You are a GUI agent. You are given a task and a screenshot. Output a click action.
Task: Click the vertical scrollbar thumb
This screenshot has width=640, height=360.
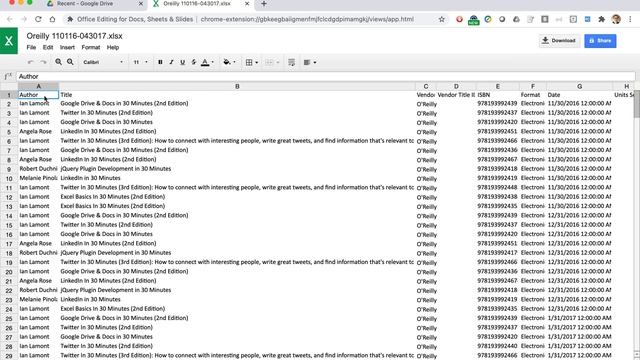coord(637,103)
